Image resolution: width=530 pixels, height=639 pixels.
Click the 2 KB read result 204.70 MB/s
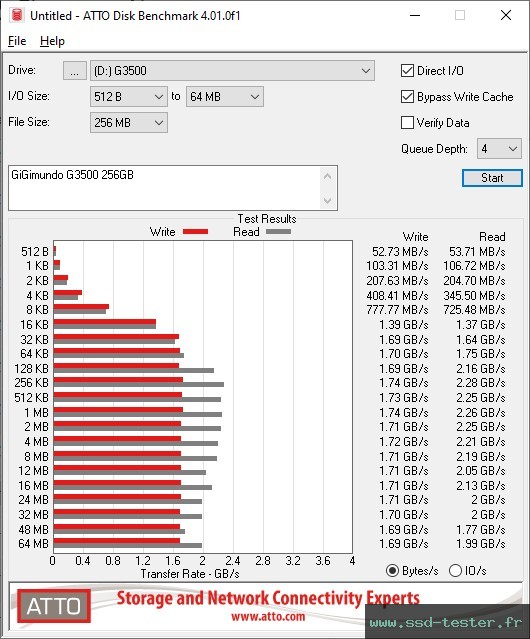tap(474, 281)
